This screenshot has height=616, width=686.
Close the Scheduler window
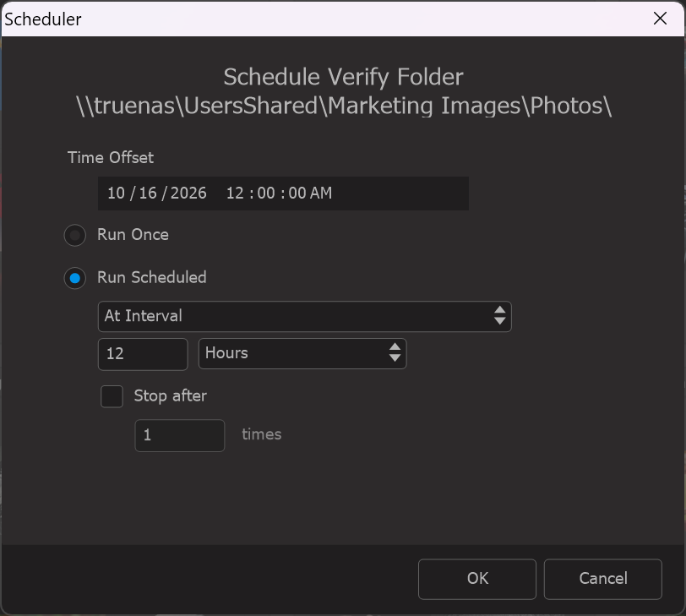point(660,19)
